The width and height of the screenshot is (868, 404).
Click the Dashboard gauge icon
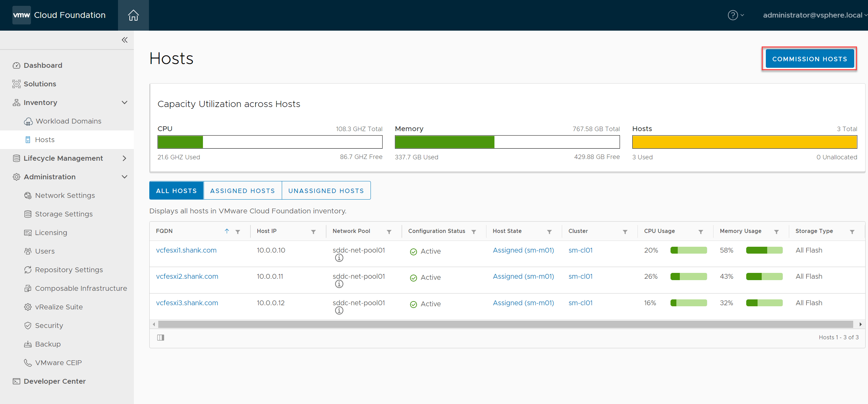[x=16, y=65]
